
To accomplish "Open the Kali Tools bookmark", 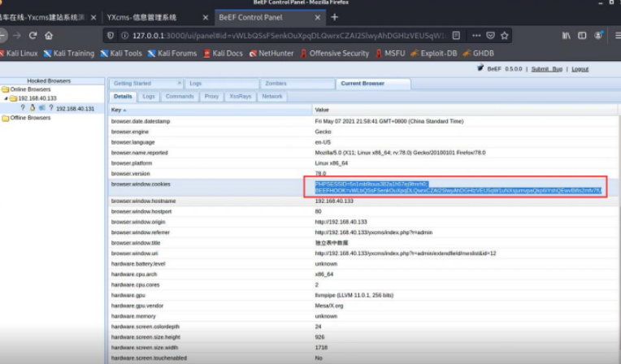I will coord(121,54).
